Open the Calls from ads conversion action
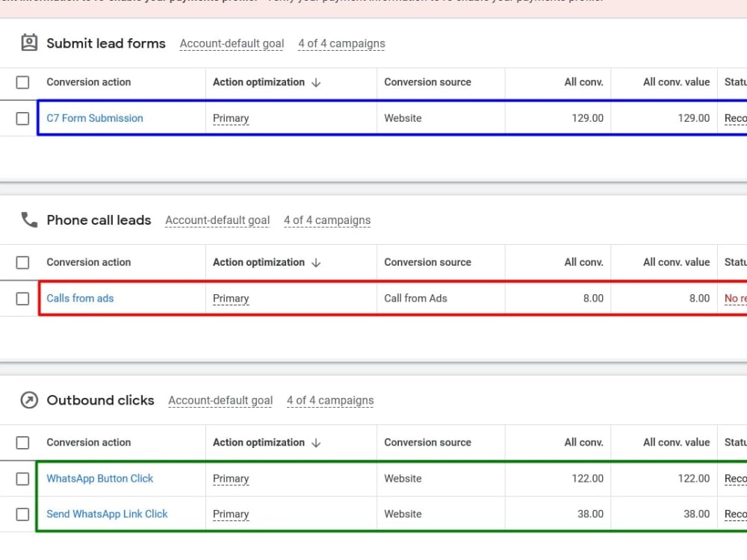 80,298
